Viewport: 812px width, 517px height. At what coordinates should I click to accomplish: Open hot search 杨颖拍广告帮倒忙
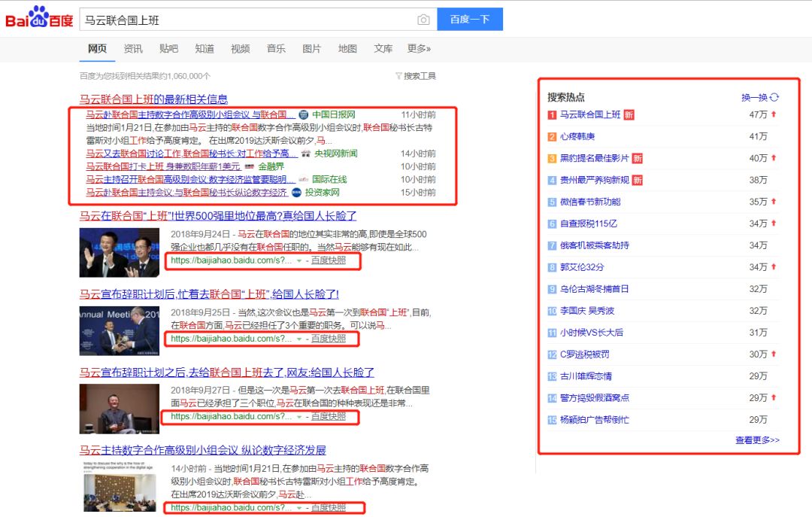pos(595,419)
